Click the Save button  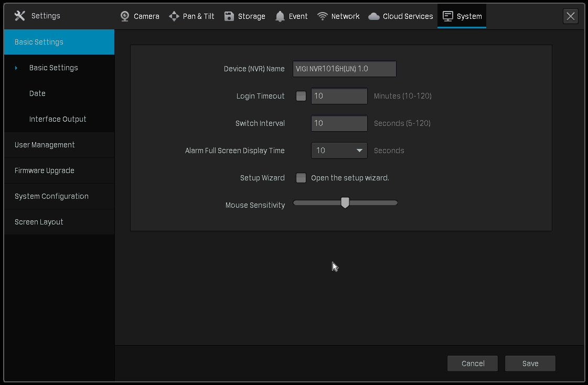tap(530, 363)
